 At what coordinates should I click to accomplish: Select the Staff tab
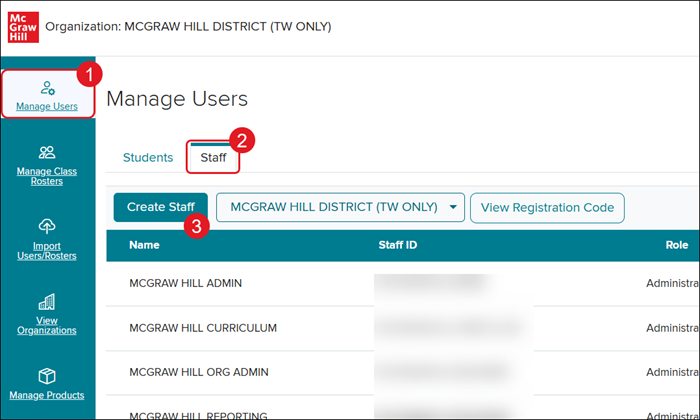point(213,158)
